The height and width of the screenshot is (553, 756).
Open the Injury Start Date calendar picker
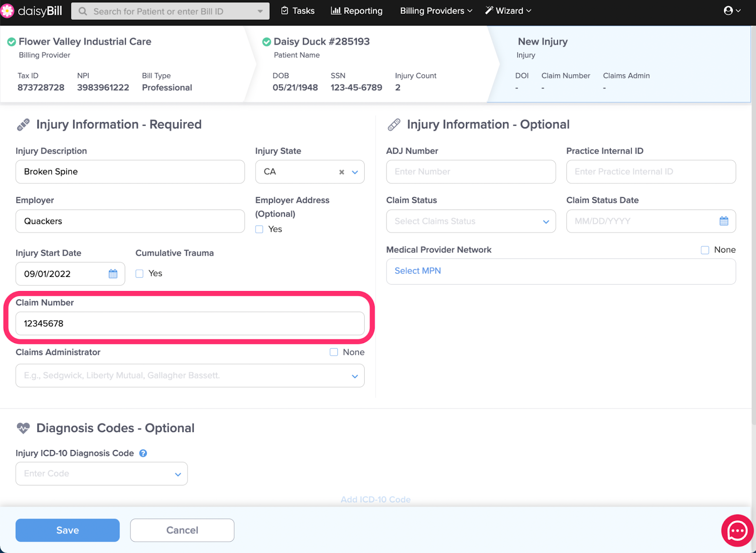point(113,274)
